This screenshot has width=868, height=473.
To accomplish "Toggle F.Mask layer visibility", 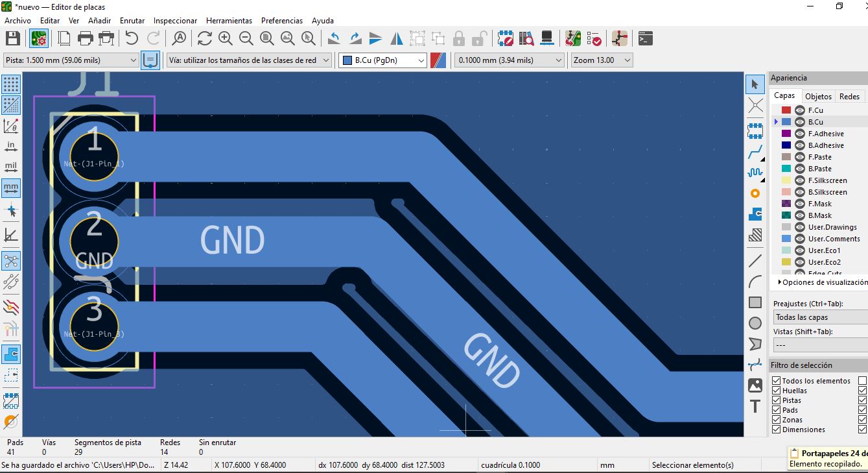I will pos(800,204).
